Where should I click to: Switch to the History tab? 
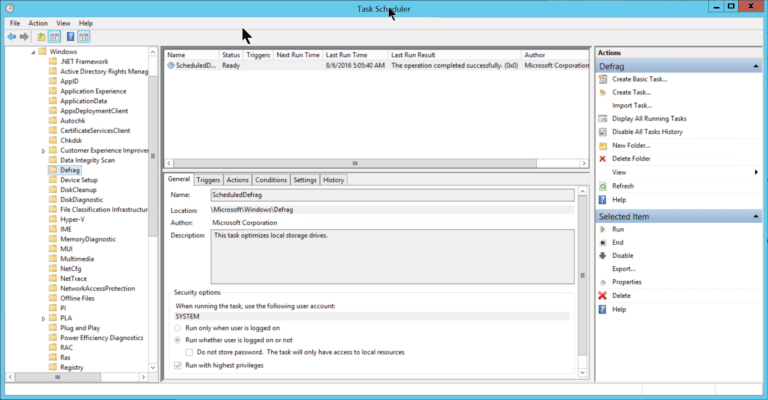[x=334, y=180]
